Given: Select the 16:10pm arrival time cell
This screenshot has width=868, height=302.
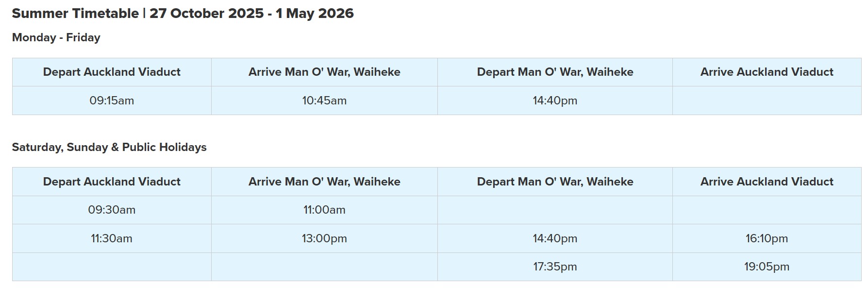Looking at the screenshot, I should [767, 238].
